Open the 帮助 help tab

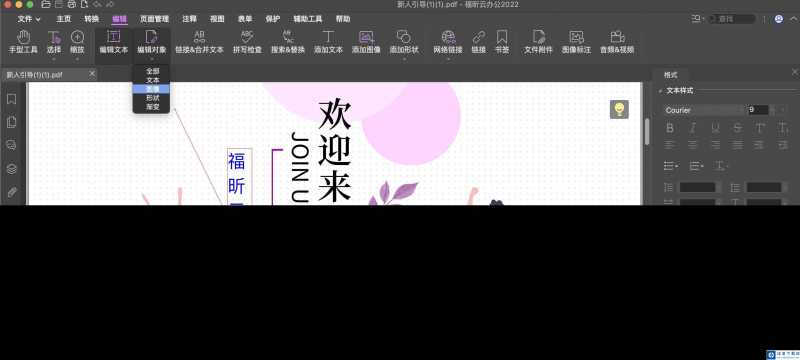(x=343, y=19)
